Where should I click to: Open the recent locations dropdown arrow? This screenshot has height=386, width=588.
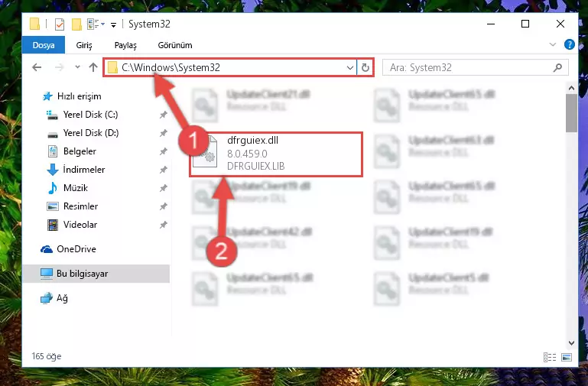pos(77,67)
